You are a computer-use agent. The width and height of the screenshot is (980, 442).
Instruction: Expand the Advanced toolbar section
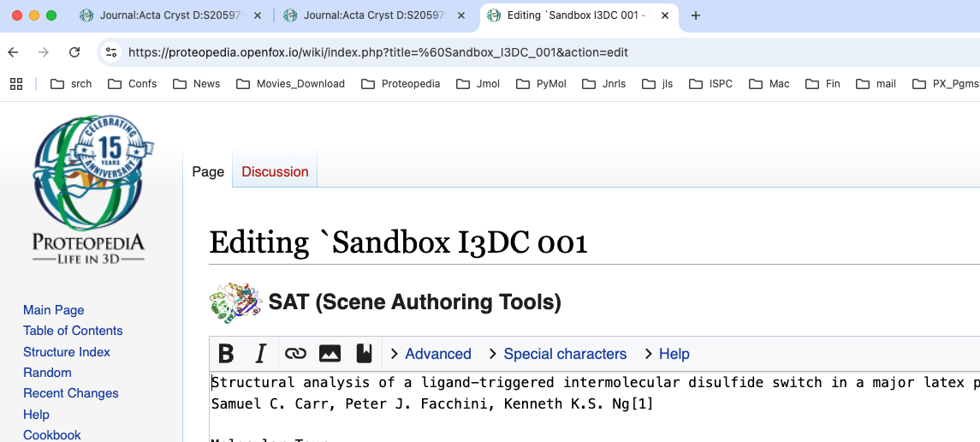click(x=431, y=354)
